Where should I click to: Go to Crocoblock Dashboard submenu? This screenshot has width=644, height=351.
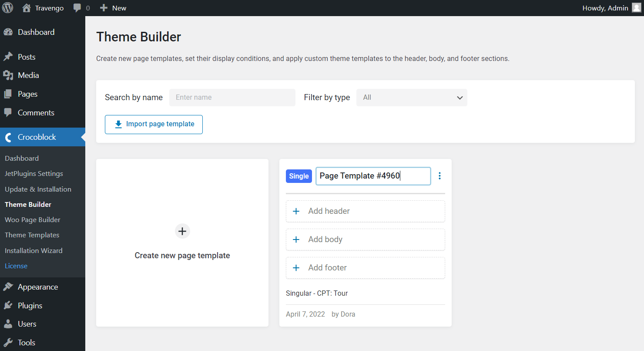pyautogui.click(x=22, y=159)
